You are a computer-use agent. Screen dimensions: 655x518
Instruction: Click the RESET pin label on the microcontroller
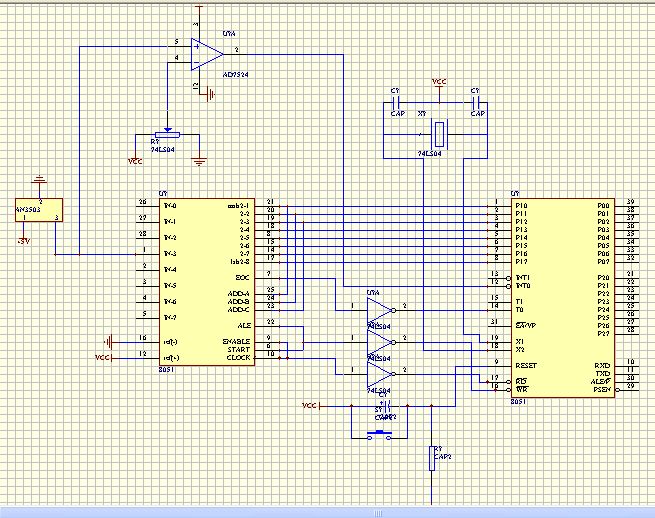pyautogui.click(x=526, y=366)
